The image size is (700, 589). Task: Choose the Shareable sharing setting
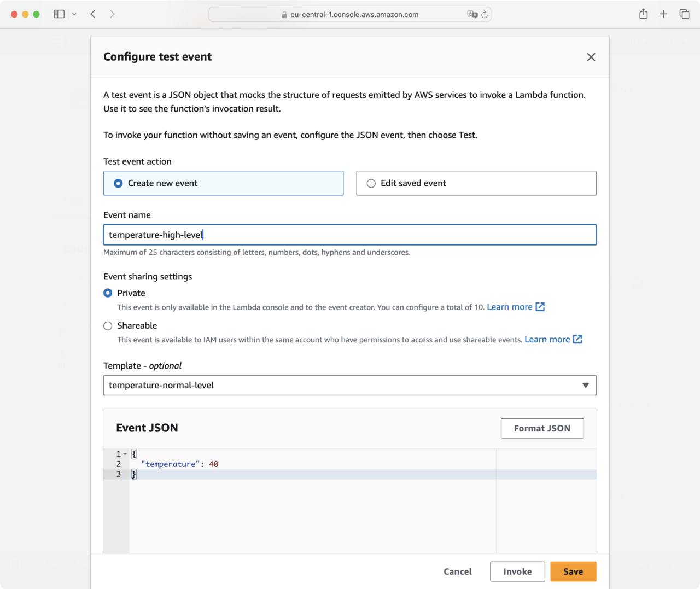point(108,326)
